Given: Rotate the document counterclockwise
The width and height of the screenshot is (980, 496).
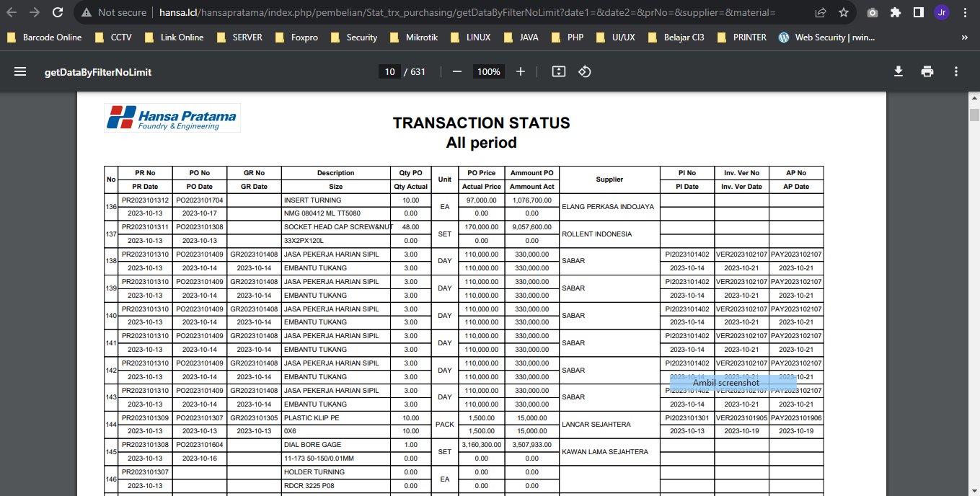Looking at the screenshot, I should click(585, 71).
